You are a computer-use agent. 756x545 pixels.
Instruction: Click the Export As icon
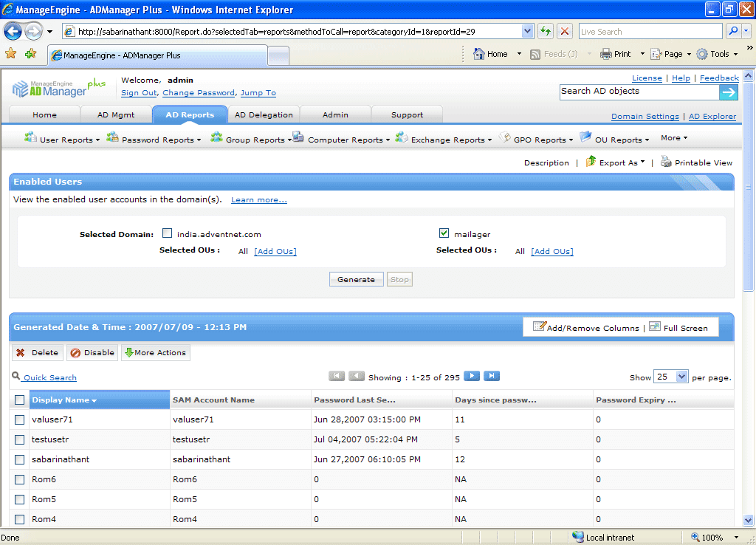[591, 162]
